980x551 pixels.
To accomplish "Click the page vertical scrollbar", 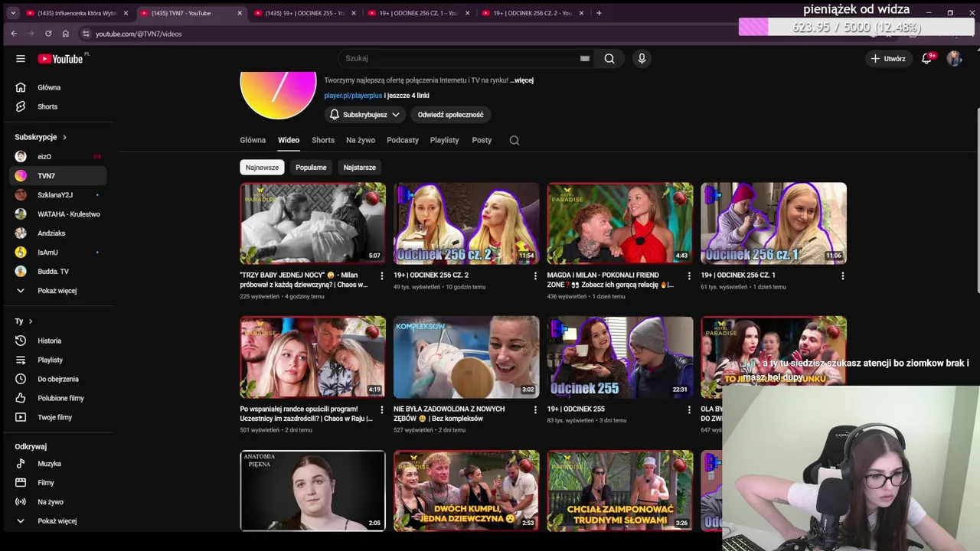I will pos(977,199).
